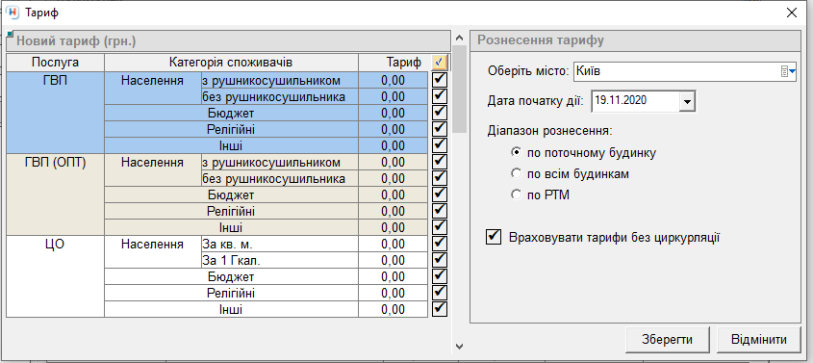Click Зберегти button

[667, 340]
